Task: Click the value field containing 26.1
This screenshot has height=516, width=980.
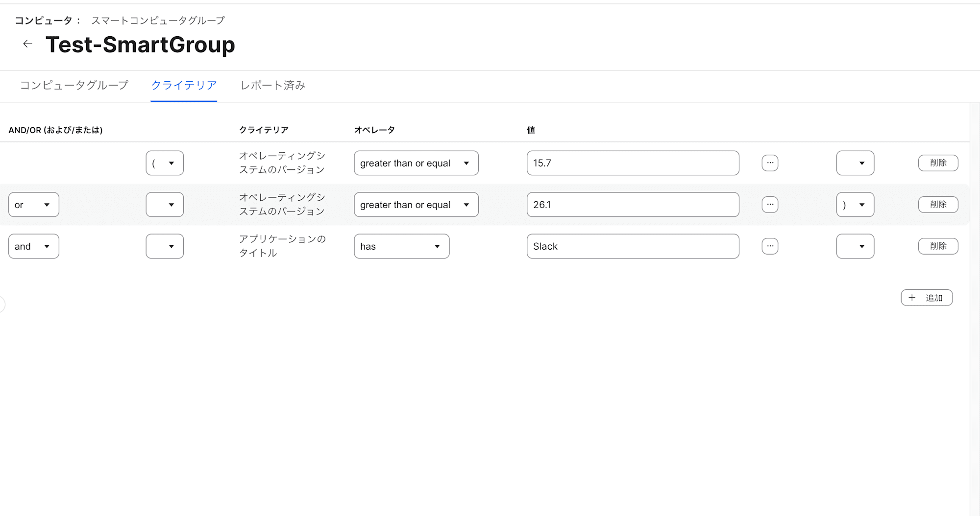Action: click(x=633, y=205)
